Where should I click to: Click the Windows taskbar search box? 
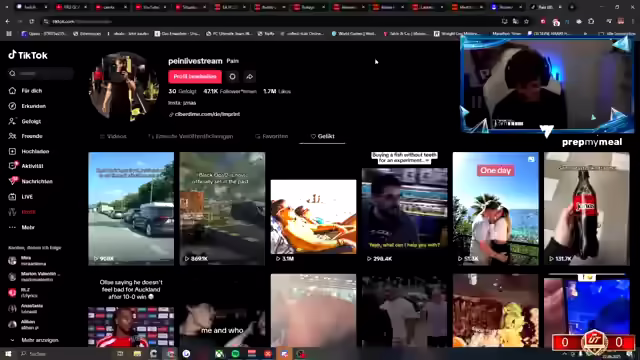pyautogui.click(x=63, y=354)
